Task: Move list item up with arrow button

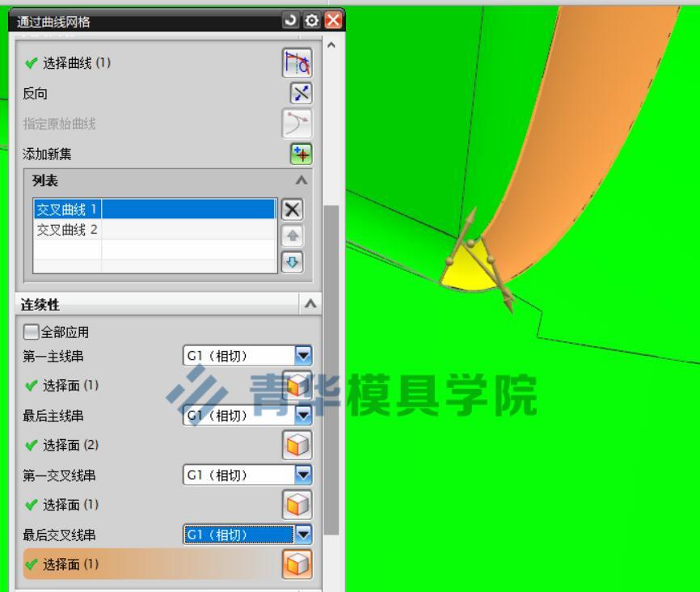Action: (x=293, y=235)
